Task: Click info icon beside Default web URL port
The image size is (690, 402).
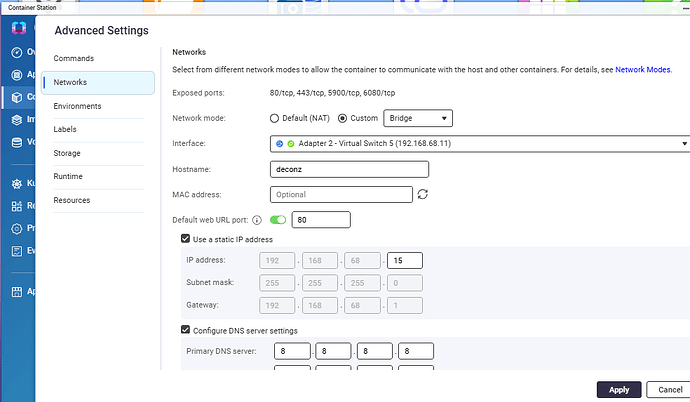Action: (x=257, y=220)
